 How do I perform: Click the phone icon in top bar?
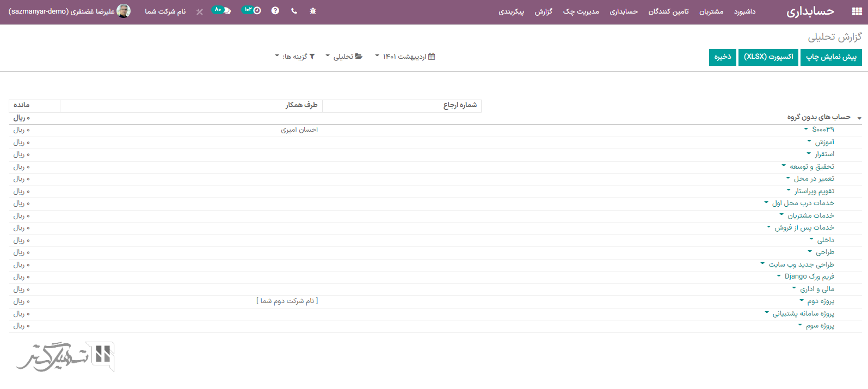pos(294,11)
